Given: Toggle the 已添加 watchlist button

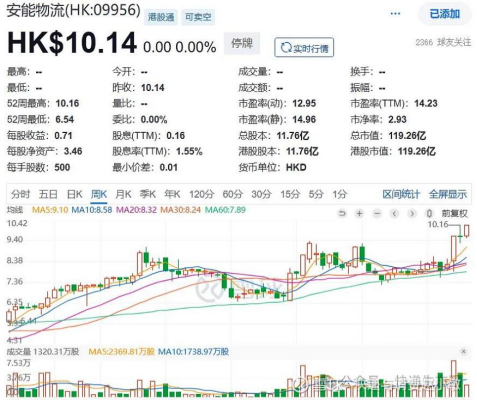Looking at the screenshot, I should [x=445, y=14].
